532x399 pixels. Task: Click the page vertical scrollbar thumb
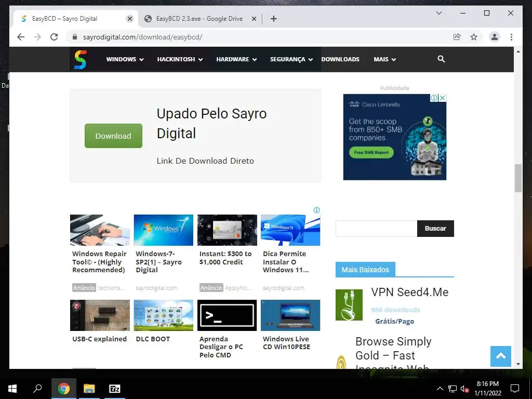[x=518, y=178]
